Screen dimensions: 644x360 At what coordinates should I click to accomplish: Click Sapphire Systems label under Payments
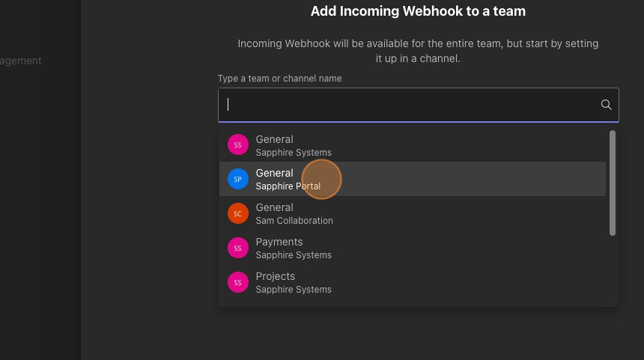[x=294, y=255]
